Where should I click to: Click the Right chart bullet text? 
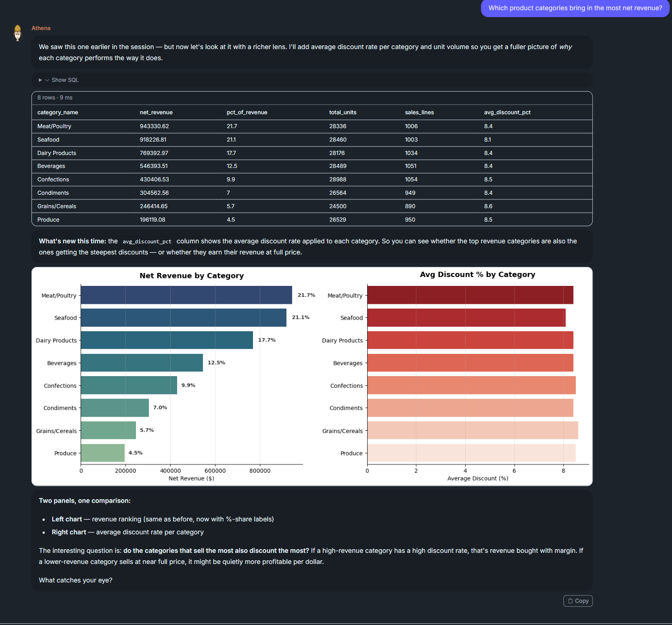pyautogui.click(x=128, y=532)
